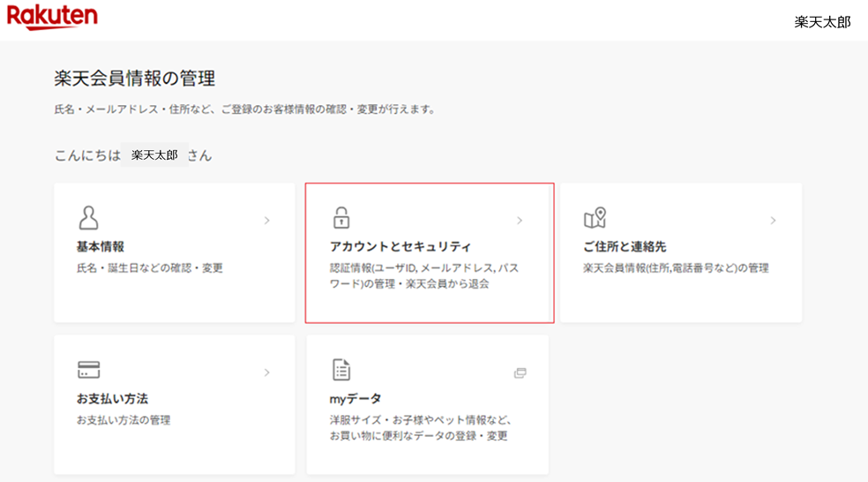The width and height of the screenshot is (868, 482).
Task: Click the chevron on お支払い方法 card
Action: pyautogui.click(x=266, y=373)
